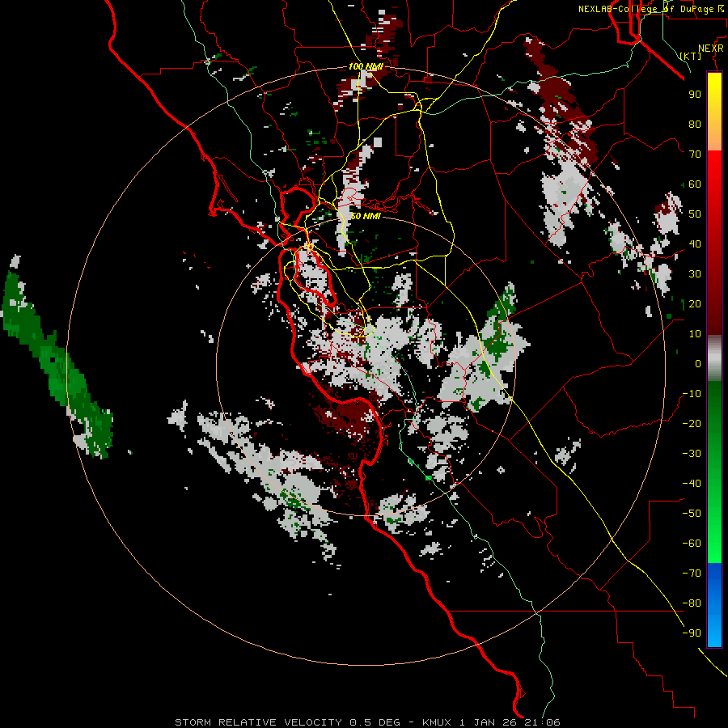Click the 20 value on velocity scale
Screen dimensions: 728x728
[x=695, y=304]
